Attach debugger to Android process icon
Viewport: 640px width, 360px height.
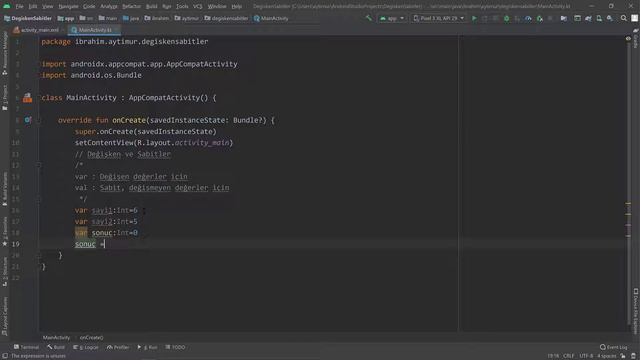540,18
